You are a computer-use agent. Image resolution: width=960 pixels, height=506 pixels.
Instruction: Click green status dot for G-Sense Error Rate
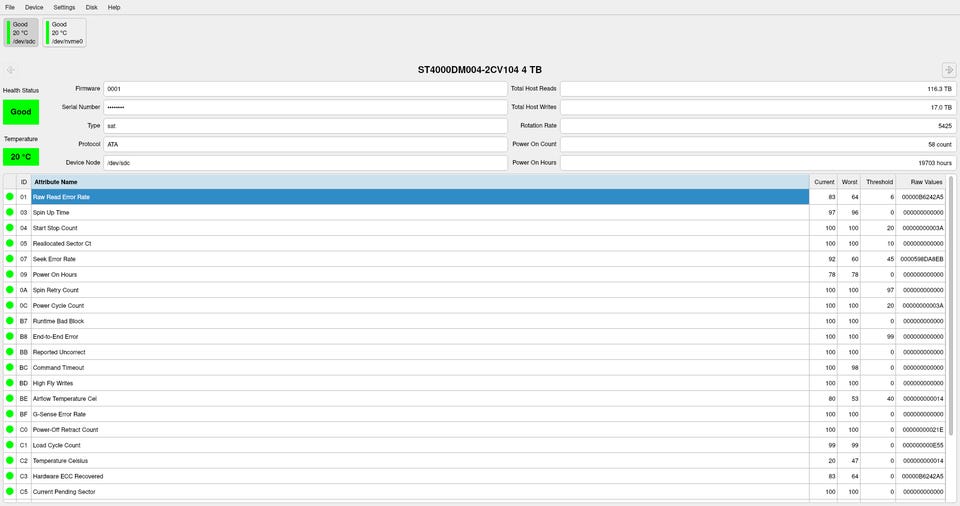[10, 413]
